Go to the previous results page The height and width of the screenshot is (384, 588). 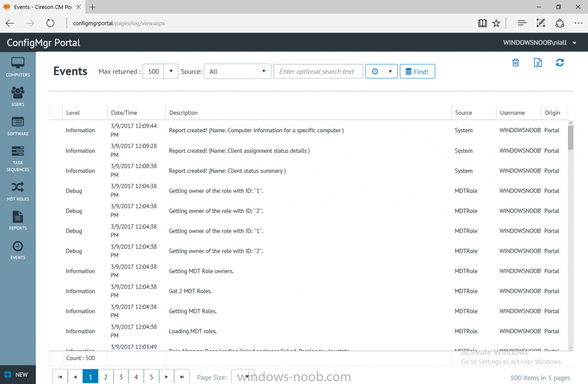(75, 377)
